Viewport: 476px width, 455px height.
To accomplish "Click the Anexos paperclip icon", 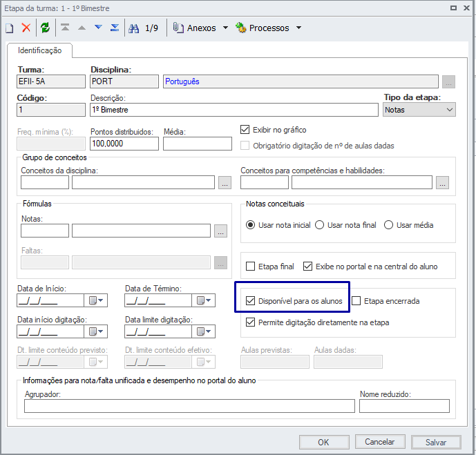I will (178, 28).
